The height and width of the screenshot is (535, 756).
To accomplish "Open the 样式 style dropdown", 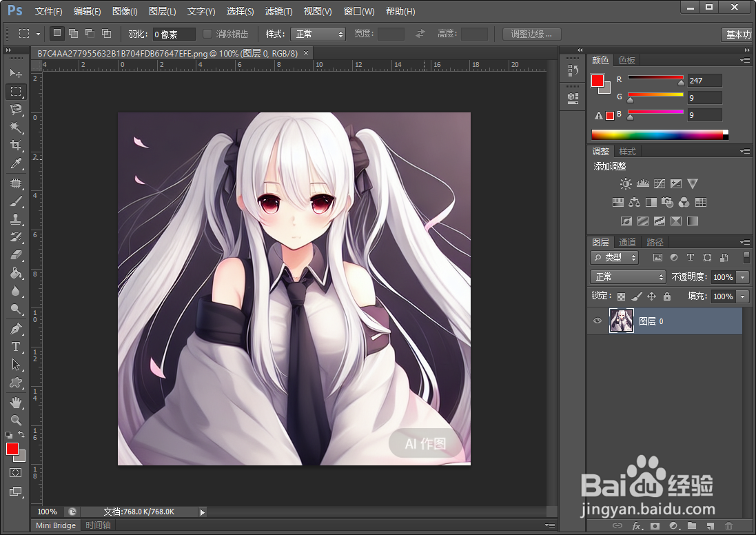I will pyautogui.click(x=318, y=34).
